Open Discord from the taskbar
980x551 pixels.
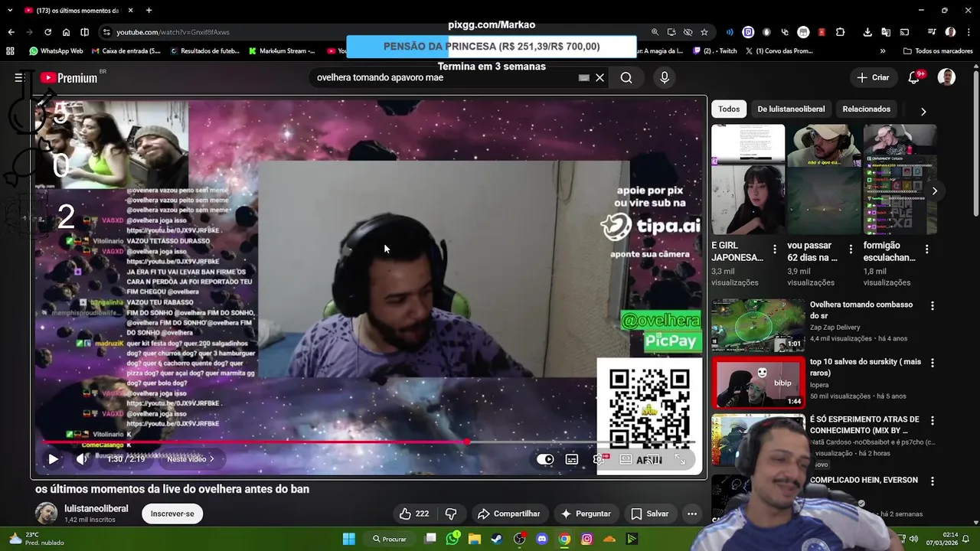[x=542, y=539]
